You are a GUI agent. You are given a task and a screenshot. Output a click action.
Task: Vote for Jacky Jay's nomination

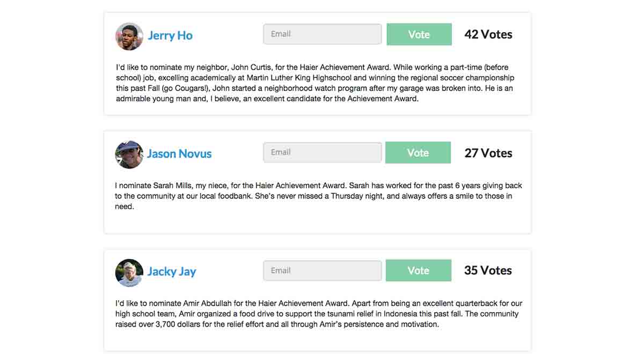(x=419, y=270)
